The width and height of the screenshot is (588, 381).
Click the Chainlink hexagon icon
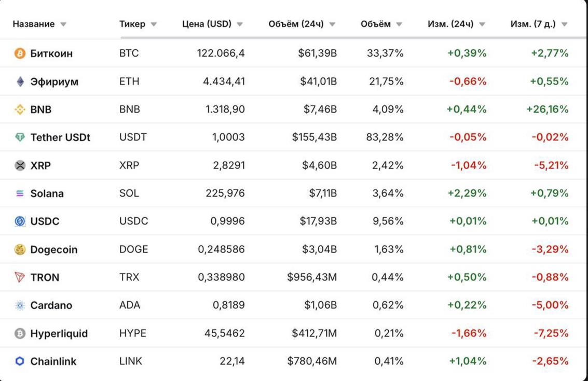tap(20, 361)
